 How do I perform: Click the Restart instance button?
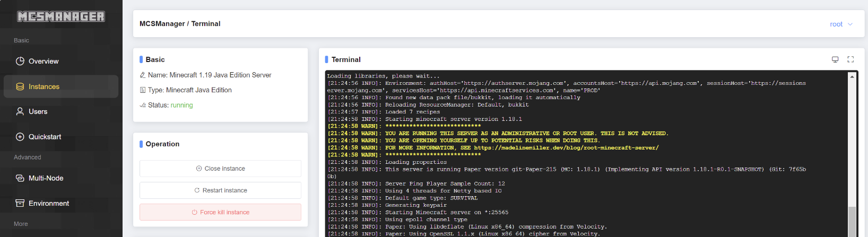point(220,190)
